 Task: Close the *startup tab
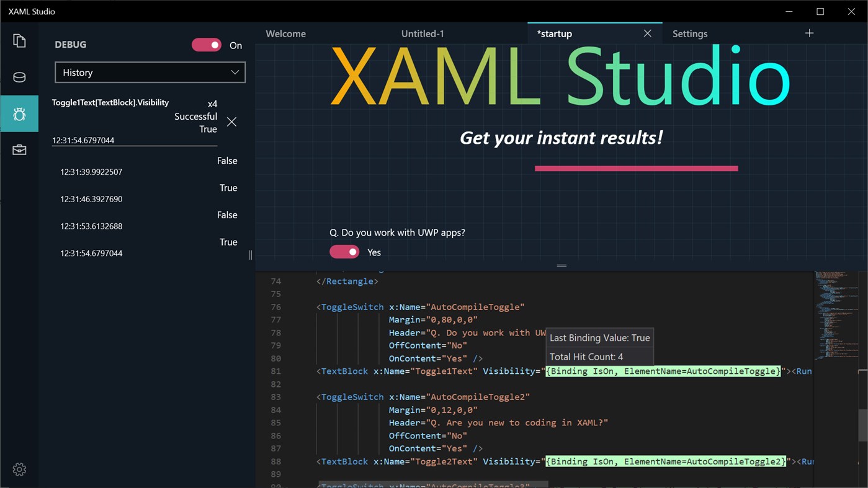647,33
